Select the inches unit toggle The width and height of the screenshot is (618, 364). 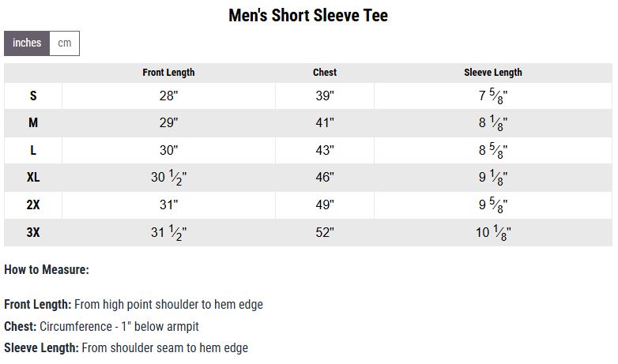coord(27,43)
